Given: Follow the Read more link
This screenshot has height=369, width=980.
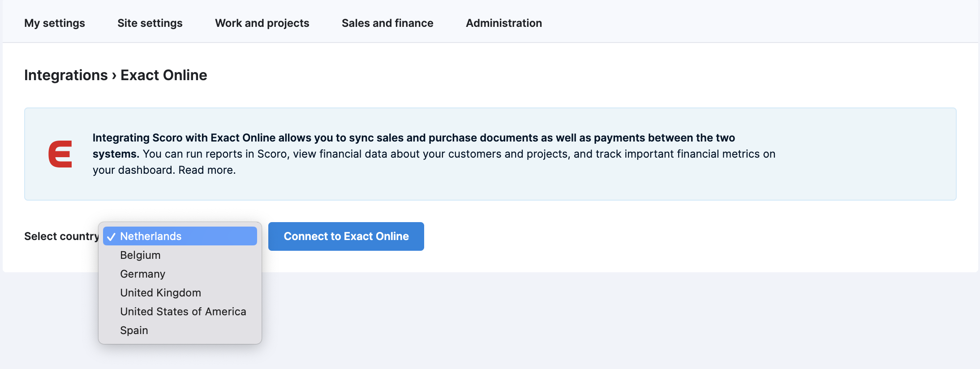Looking at the screenshot, I should [x=207, y=170].
